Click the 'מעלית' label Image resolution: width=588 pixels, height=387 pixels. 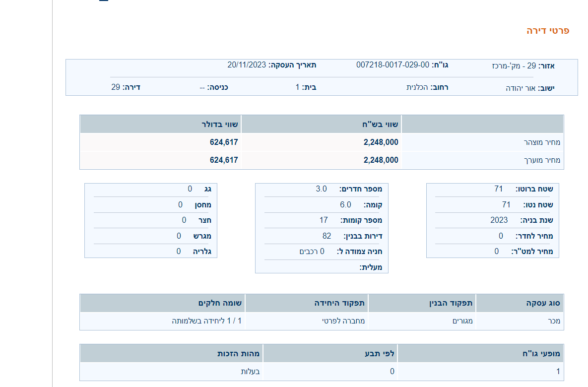(x=371, y=267)
